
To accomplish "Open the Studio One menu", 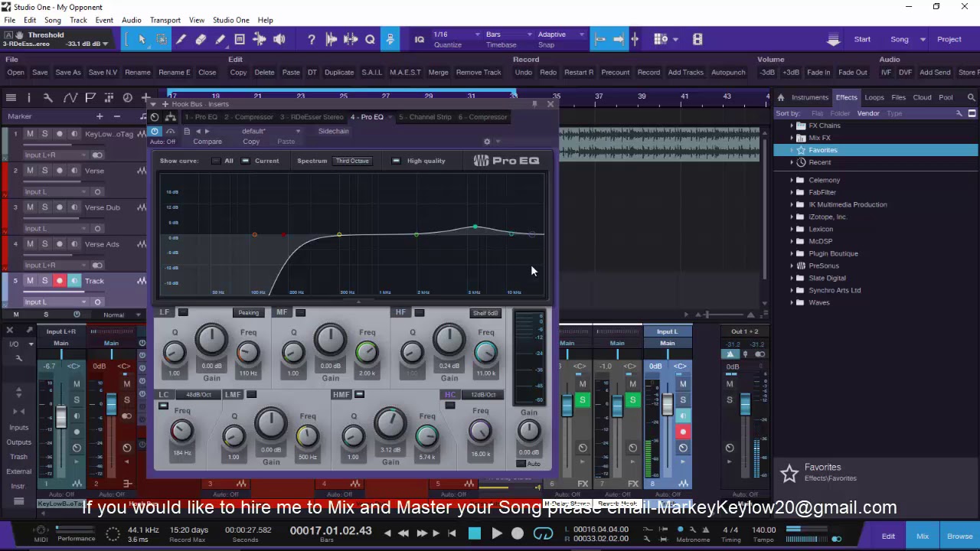I will click(x=230, y=20).
